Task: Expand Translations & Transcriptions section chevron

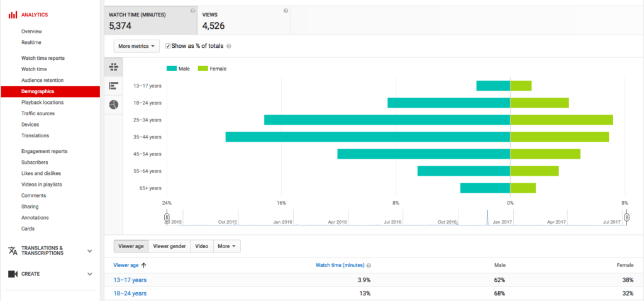Action: click(90, 251)
